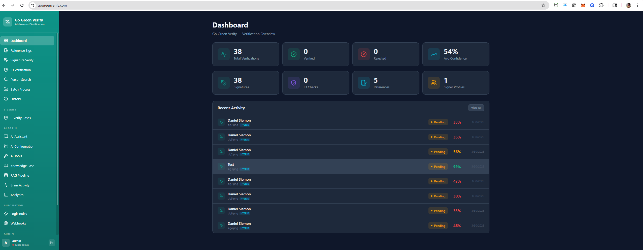644x250 pixels.
Task: Navigate to AI Configuration
Action: tap(22, 146)
